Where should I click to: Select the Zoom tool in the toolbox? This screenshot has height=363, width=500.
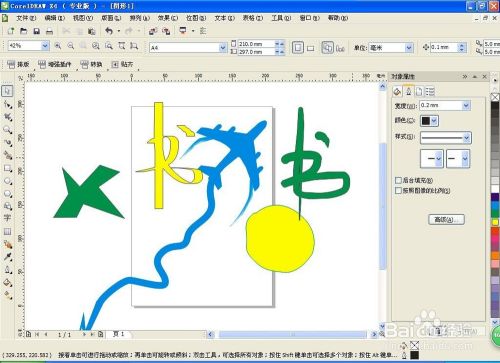pos(8,130)
